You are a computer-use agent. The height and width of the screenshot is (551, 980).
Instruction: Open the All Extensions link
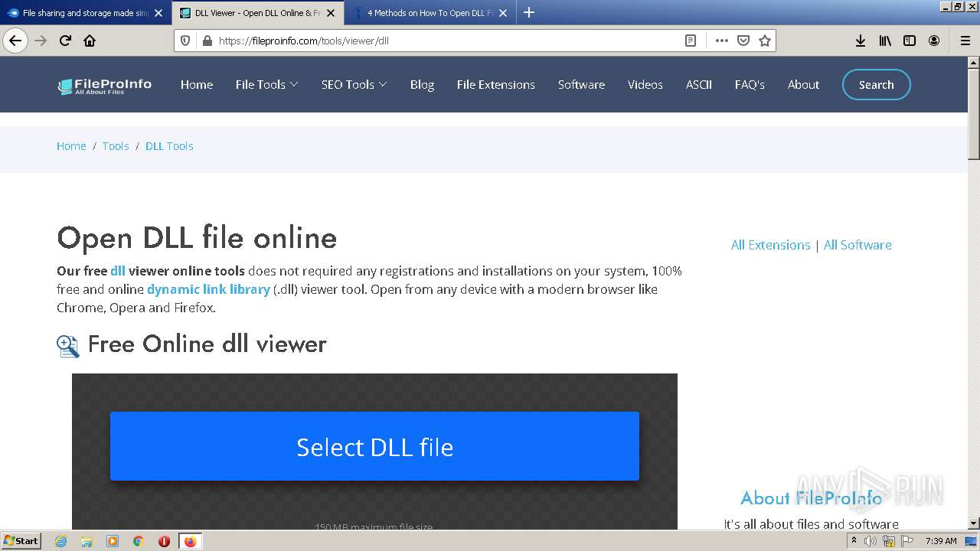click(770, 245)
